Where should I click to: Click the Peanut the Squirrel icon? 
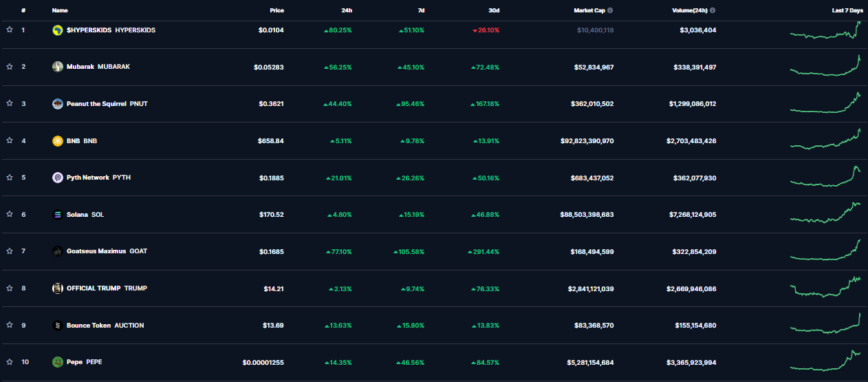click(58, 104)
